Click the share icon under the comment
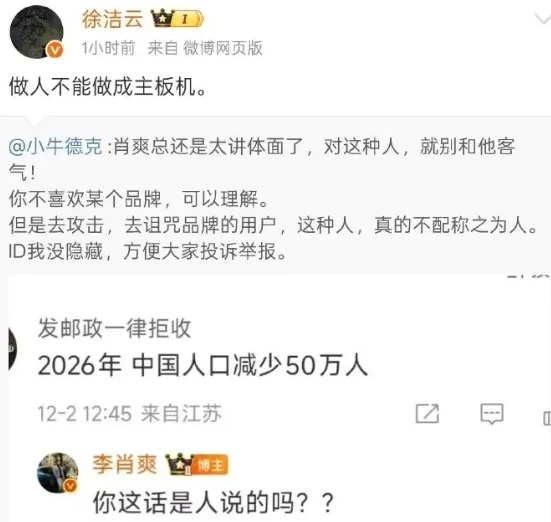 point(427,413)
